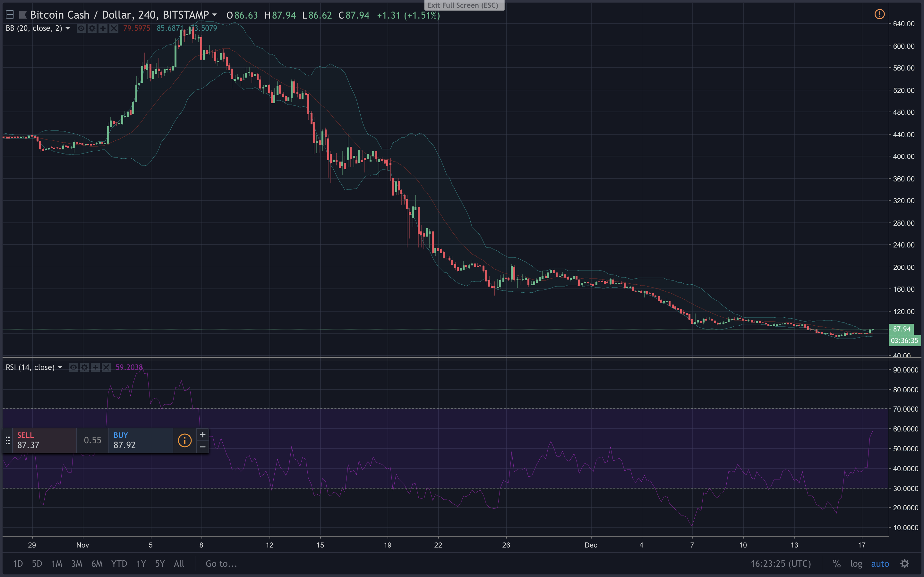
Task: Open the Bitcoin Cash symbol dropdown arrow
Action: tap(215, 15)
